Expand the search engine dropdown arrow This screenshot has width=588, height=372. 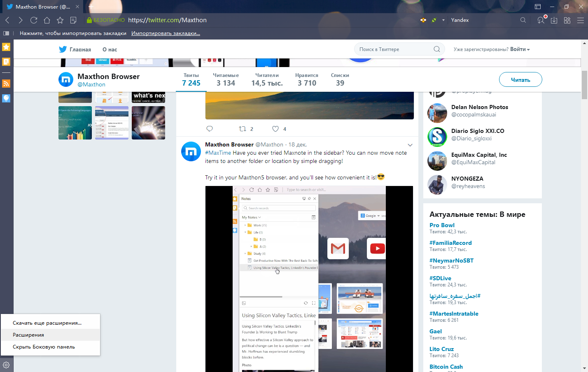pos(443,20)
